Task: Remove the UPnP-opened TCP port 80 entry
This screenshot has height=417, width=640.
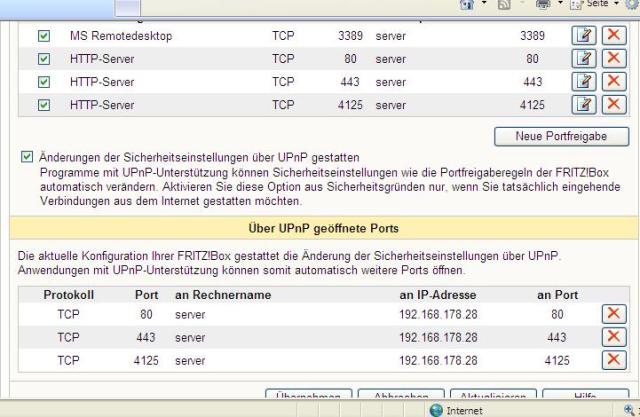Action: pos(614,314)
